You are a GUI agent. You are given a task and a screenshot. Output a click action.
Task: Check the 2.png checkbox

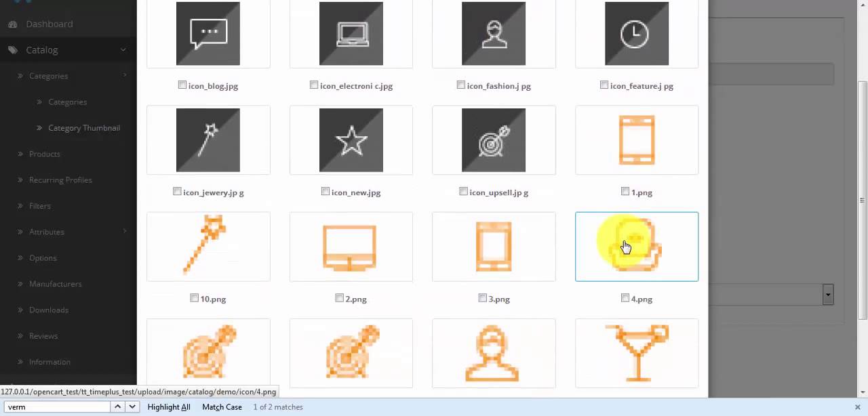click(340, 297)
